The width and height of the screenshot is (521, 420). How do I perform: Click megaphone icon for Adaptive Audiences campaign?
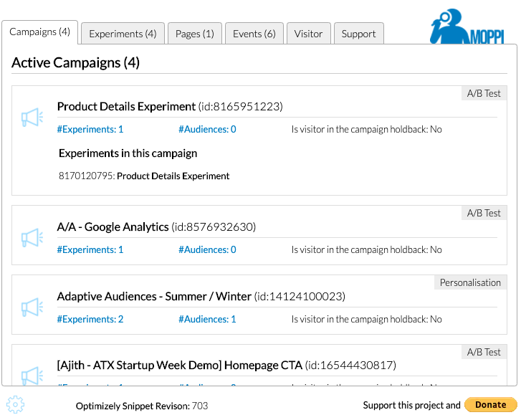click(x=32, y=307)
